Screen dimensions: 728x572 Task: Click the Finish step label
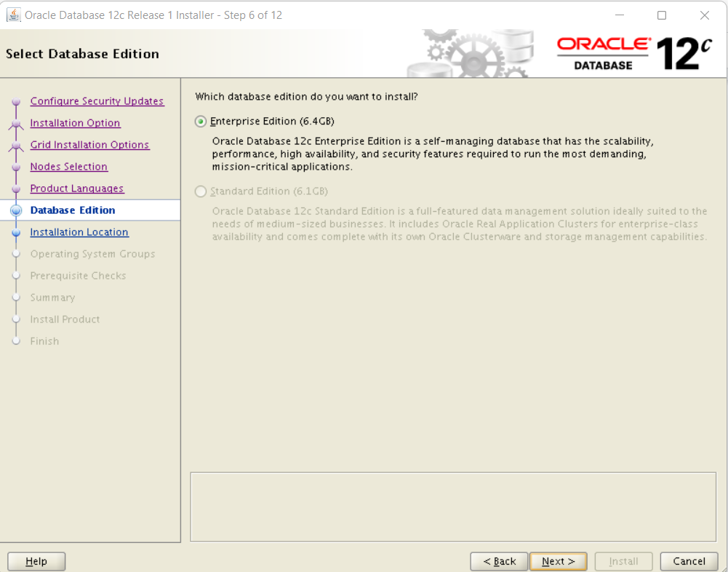point(44,341)
